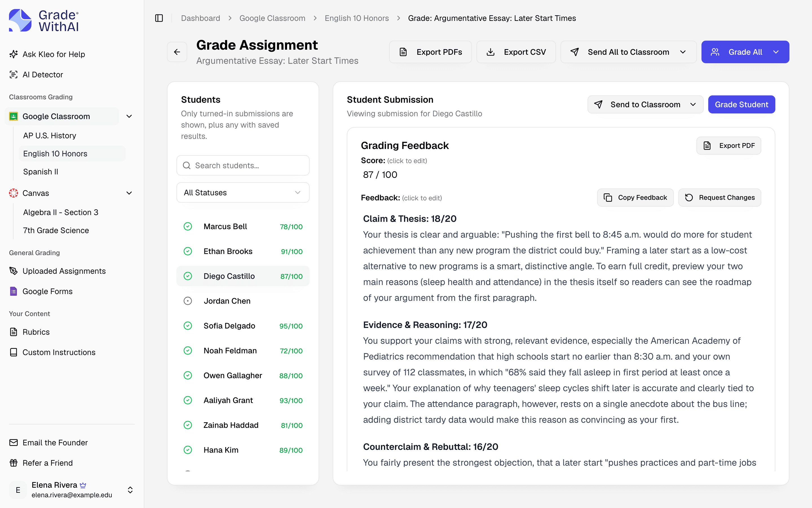The height and width of the screenshot is (508, 812).
Task: Click the 87 / 100 score to edit
Action: (380, 175)
